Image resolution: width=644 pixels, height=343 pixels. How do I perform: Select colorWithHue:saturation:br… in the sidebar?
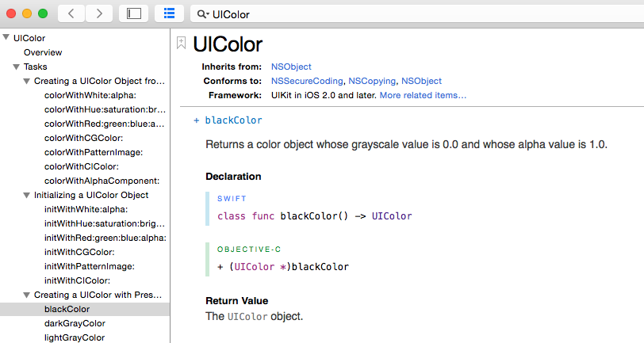[x=105, y=109]
